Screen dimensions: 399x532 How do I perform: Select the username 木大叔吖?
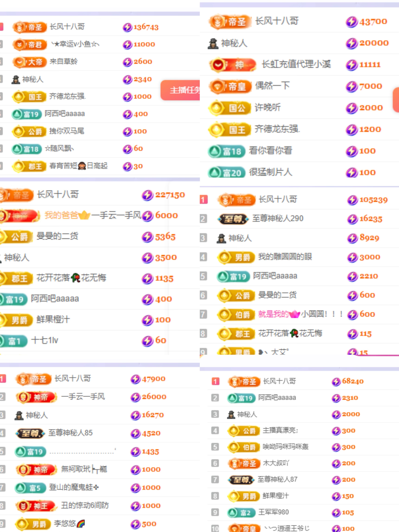click(276, 463)
